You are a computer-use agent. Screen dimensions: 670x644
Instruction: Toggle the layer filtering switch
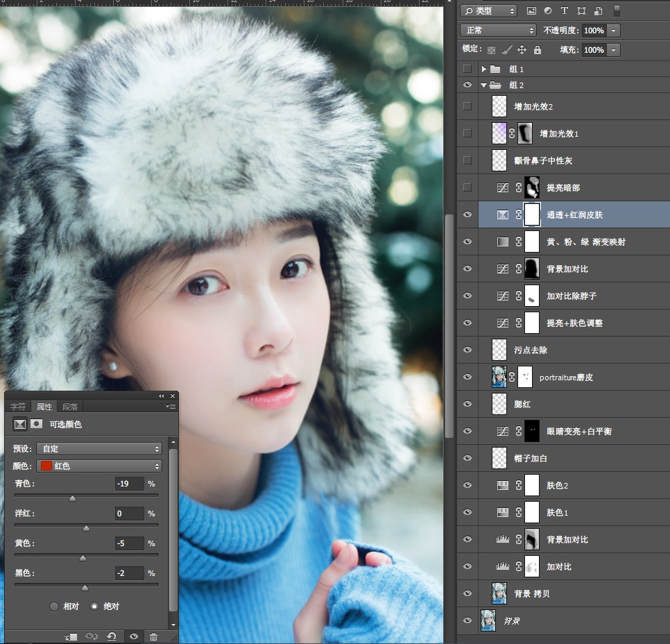coord(617,10)
